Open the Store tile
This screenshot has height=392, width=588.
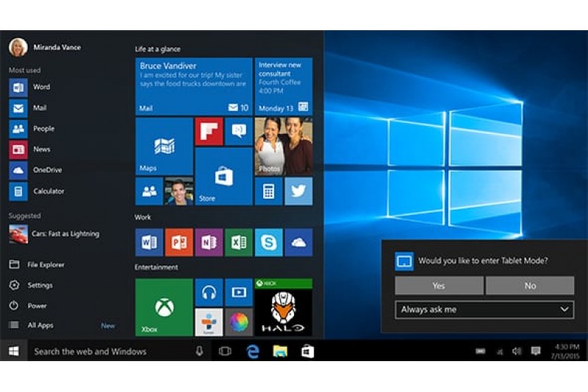tap(224, 177)
